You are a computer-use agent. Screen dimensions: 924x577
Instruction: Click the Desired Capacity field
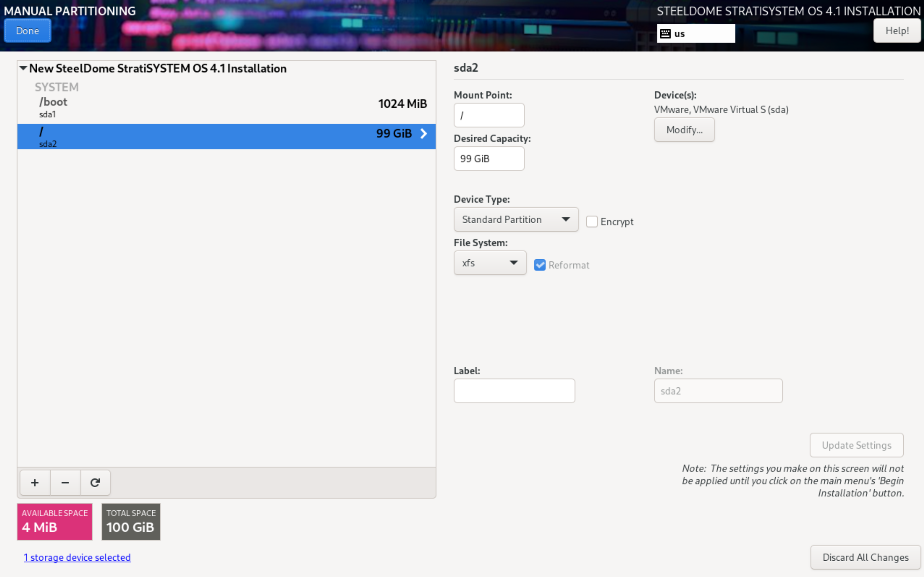[x=489, y=159]
